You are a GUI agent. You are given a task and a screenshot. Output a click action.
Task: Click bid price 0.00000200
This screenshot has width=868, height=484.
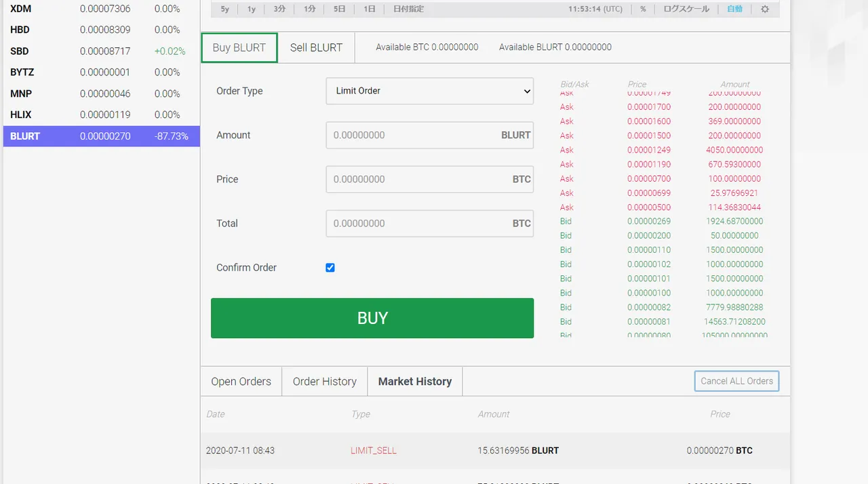(649, 236)
